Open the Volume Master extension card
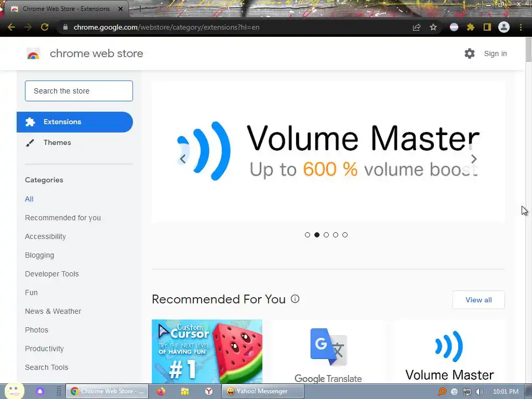The height and width of the screenshot is (399, 532). pyautogui.click(x=449, y=352)
